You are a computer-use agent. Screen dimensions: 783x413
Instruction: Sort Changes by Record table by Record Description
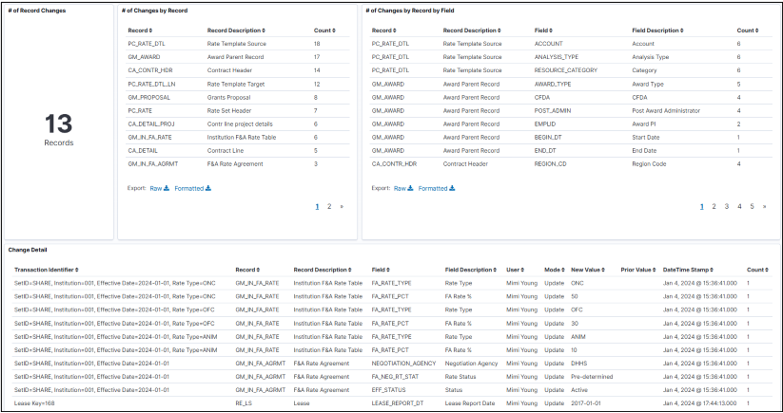coord(236,30)
